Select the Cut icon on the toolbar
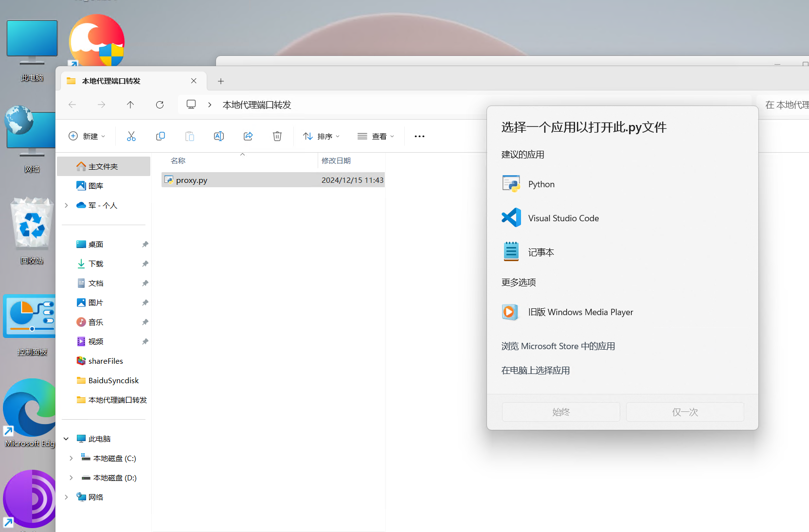The width and height of the screenshot is (809, 532). pyautogui.click(x=131, y=136)
